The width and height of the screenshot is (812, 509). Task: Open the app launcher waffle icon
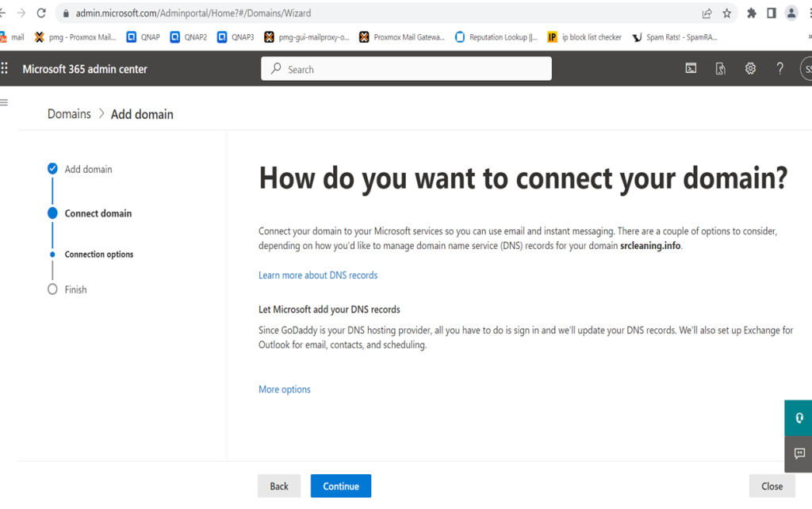coord(5,68)
